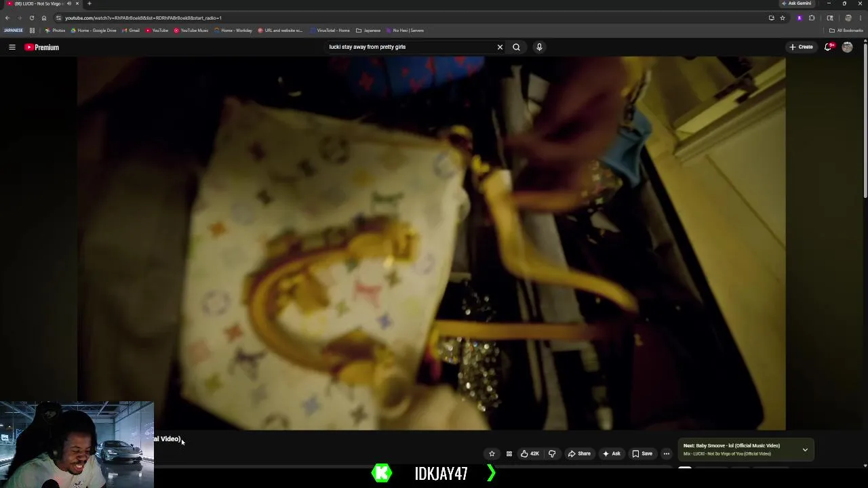Expand the Next up mix panel chevron
The height and width of the screenshot is (488, 868).
tap(805, 449)
